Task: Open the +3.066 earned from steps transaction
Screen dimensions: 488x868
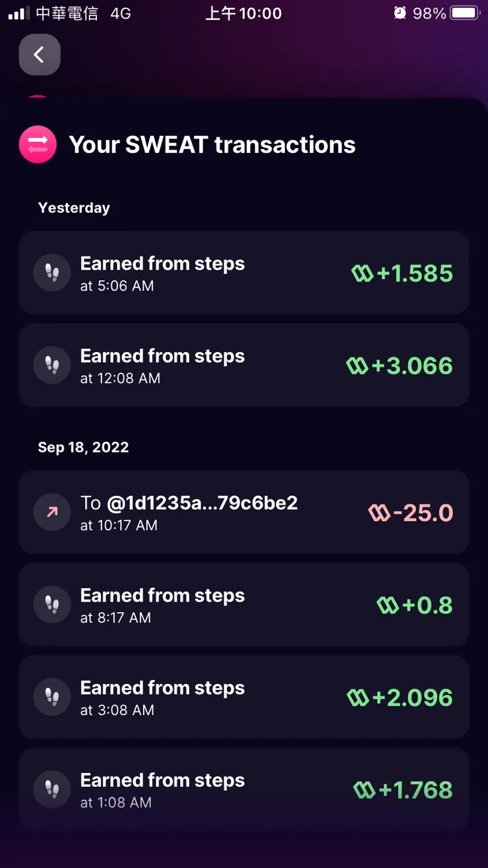Action: click(243, 365)
